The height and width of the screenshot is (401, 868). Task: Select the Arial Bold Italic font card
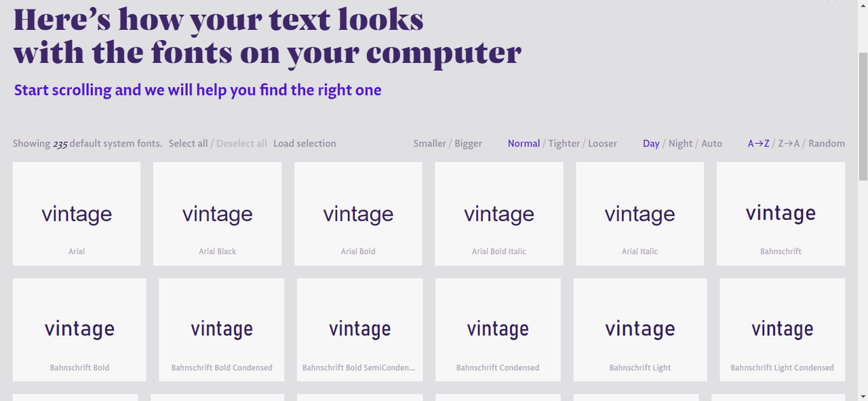(499, 214)
